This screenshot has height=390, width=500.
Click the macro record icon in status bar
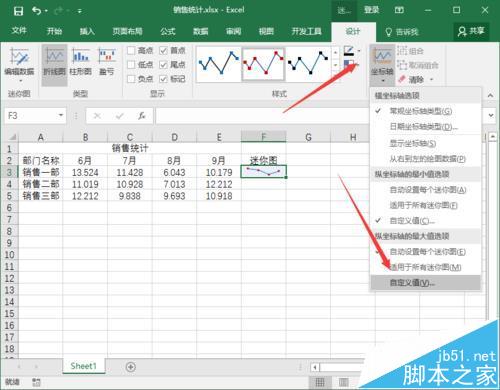click(x=37, y=382)
